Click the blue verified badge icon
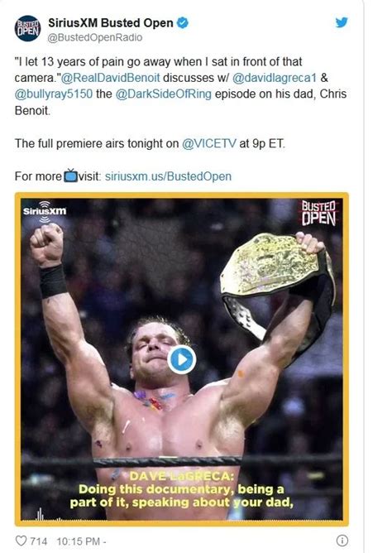This screenshot has height=553, width=392. (183, 23)
